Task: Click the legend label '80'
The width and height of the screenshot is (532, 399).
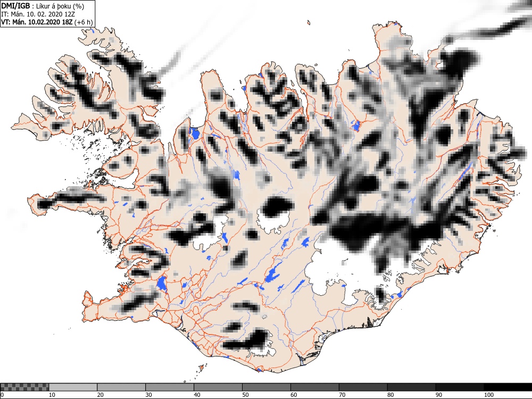Action: tap(390, 395)
